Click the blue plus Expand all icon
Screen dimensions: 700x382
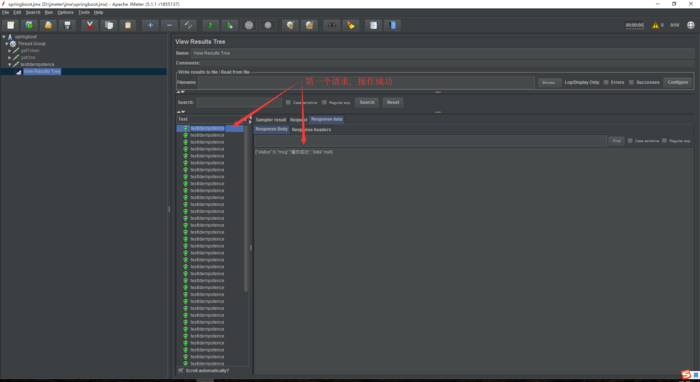tap(150, 25)
